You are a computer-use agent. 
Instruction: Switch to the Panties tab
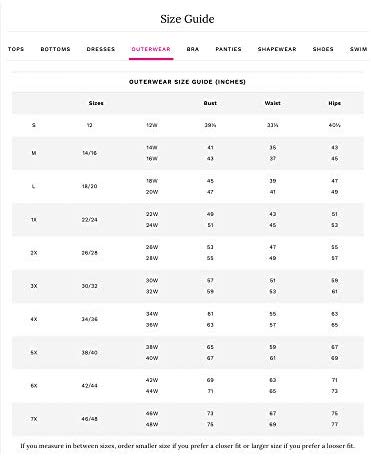(x=228, y=49)
